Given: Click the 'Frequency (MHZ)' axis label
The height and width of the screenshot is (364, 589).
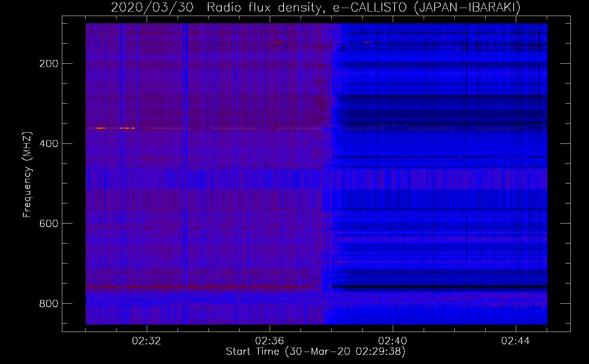Looking at the screenshot, I should pos(27,174).
